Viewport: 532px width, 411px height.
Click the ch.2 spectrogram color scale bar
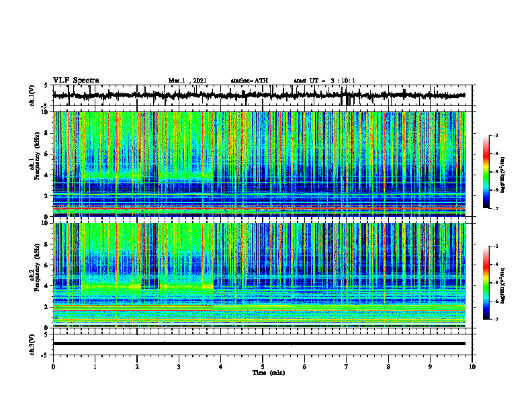486,283
